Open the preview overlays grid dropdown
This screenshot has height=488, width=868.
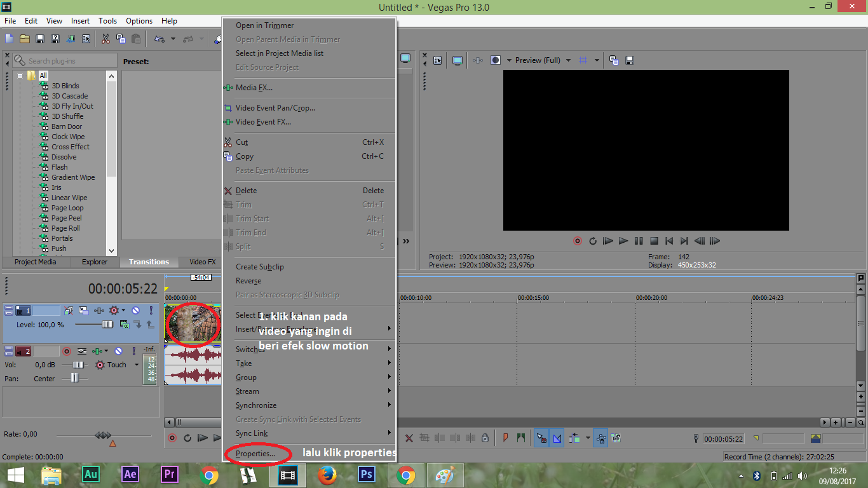pos(597,60)
